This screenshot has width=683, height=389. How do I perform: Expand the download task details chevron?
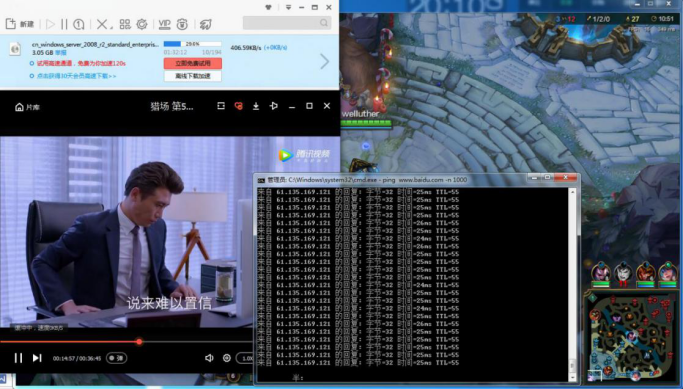coord(325,61)
